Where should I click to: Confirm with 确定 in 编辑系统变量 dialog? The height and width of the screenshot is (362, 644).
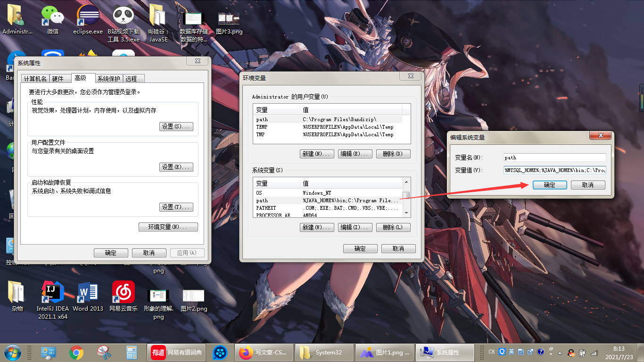coord(550,185)
